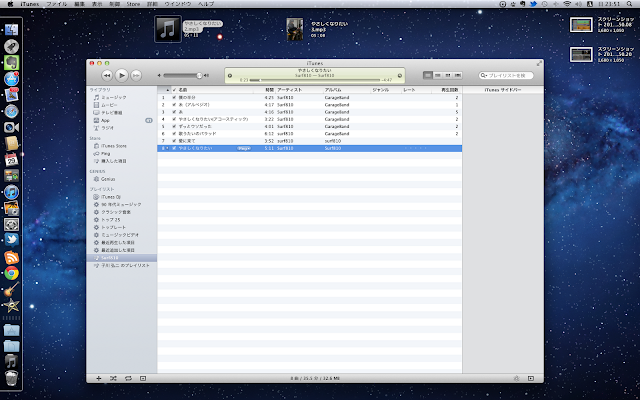This screenshot has width=640, height=400.
Task: Click right arrow icon in now-playing display
Action: 400,76
